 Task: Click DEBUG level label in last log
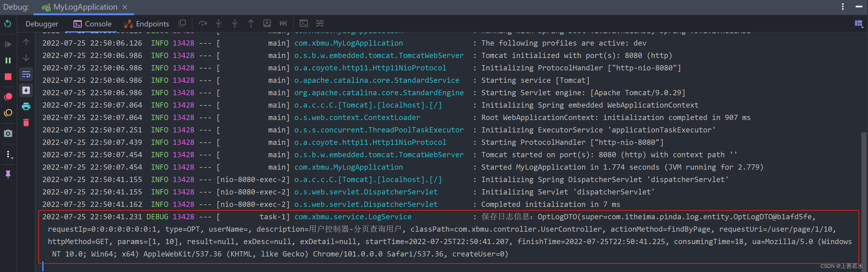pos(157,217)
